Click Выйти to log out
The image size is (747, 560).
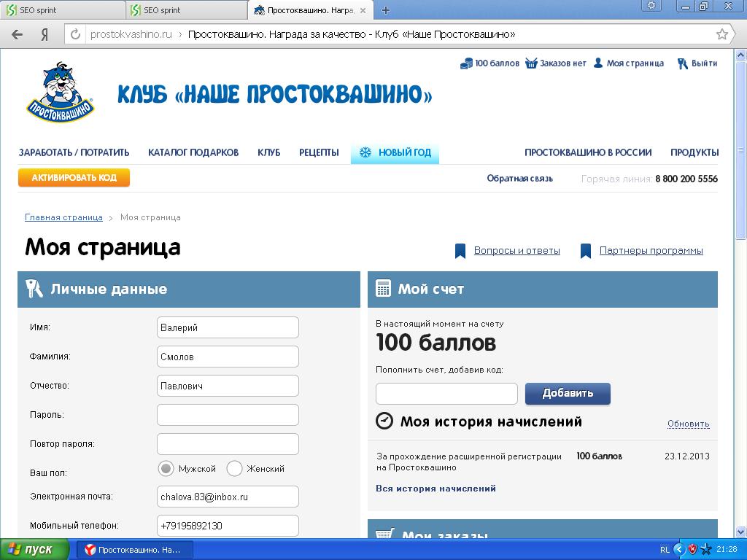704,63
